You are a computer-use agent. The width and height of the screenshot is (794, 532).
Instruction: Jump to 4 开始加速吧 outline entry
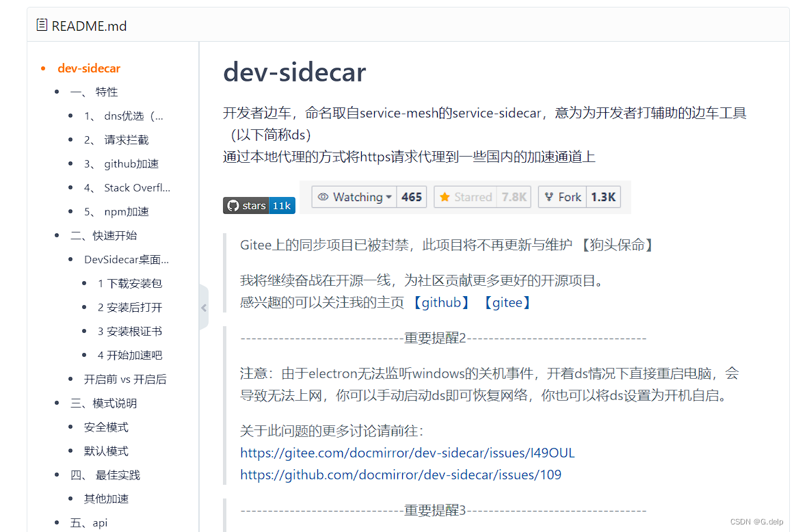pos(130,356)
